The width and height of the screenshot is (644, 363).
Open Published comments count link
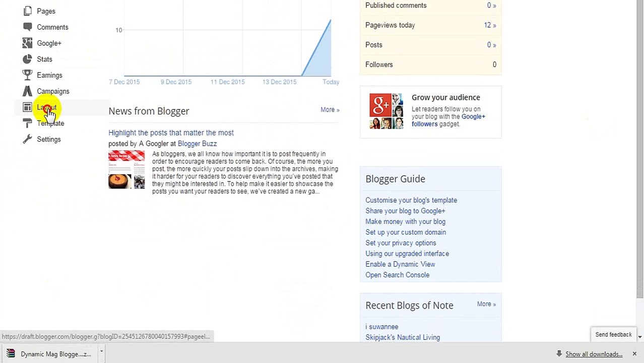pos(491,6)
